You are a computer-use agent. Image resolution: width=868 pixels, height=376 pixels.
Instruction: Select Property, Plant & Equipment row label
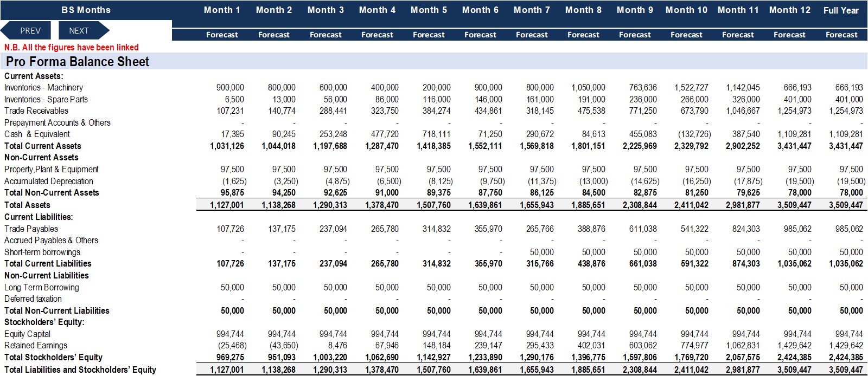(51, 169)
